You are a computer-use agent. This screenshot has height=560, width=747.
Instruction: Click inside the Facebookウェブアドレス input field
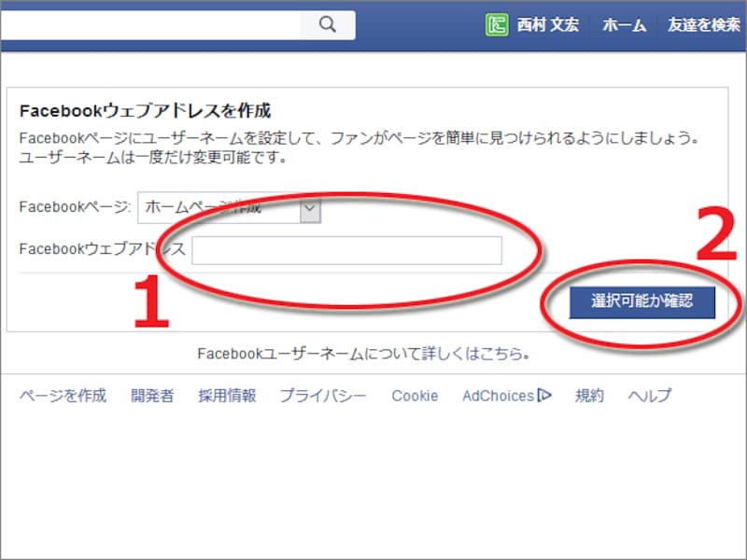345,250
